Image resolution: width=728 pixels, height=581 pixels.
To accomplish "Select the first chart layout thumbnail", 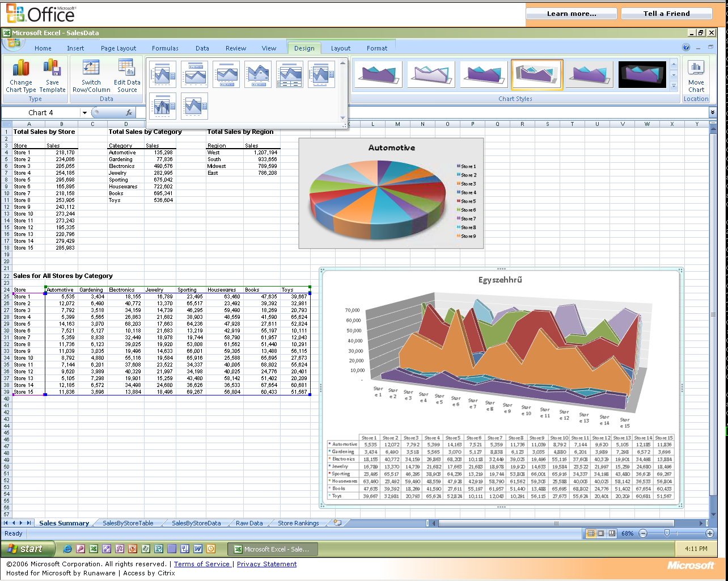I will 163,74.
